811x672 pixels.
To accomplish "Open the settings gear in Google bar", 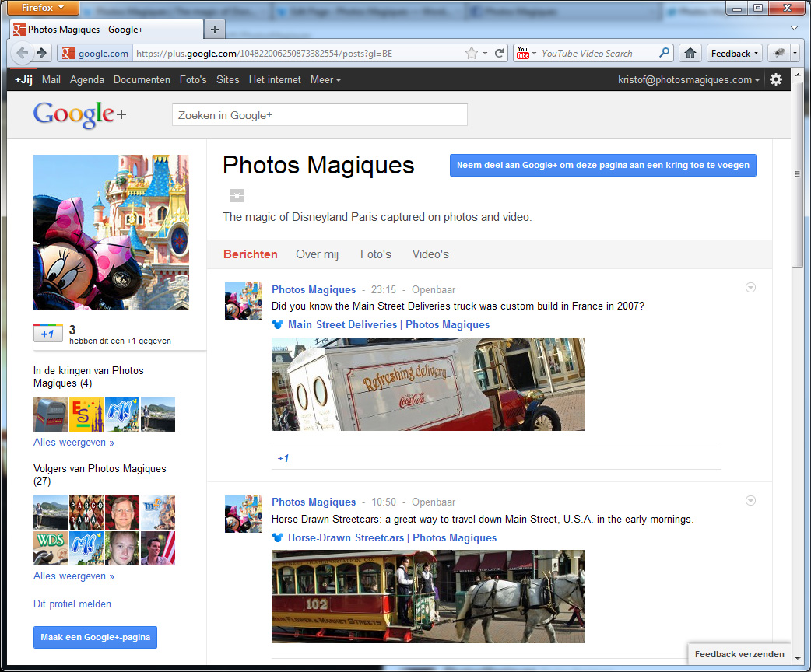I will click(x=775, y=79).
